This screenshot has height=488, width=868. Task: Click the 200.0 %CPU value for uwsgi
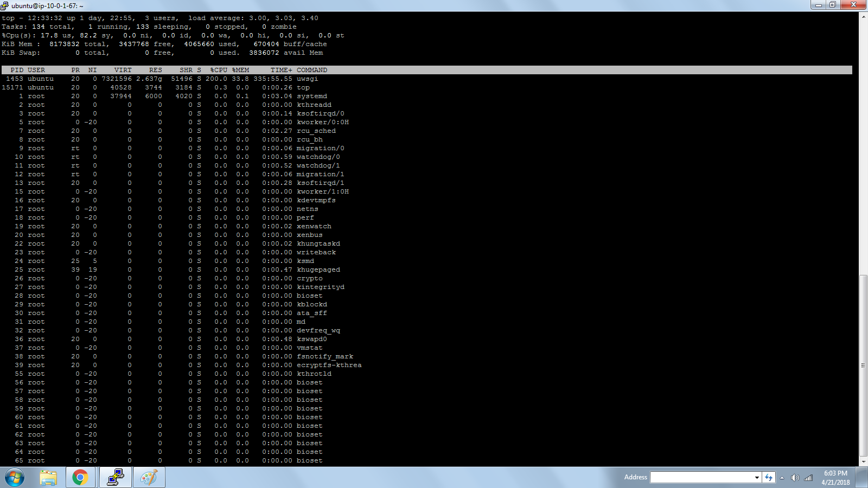[x=216, y=79]
